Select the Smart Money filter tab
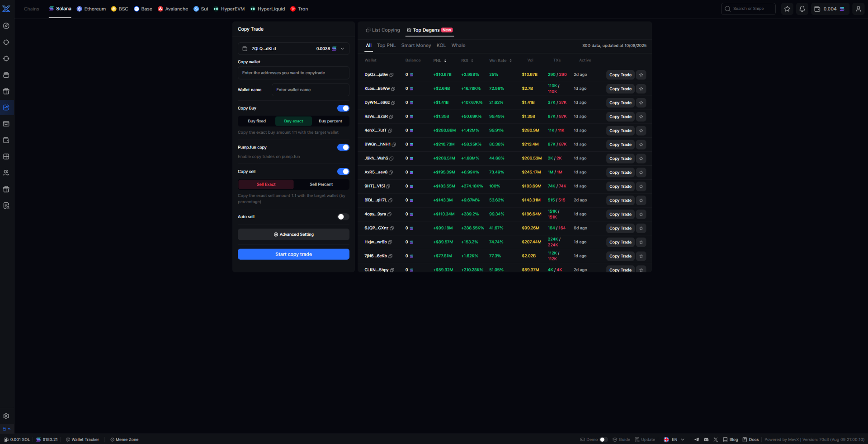The height and width of the screenshot is (444, 868). pyautogui.click(x=415, y=45)
